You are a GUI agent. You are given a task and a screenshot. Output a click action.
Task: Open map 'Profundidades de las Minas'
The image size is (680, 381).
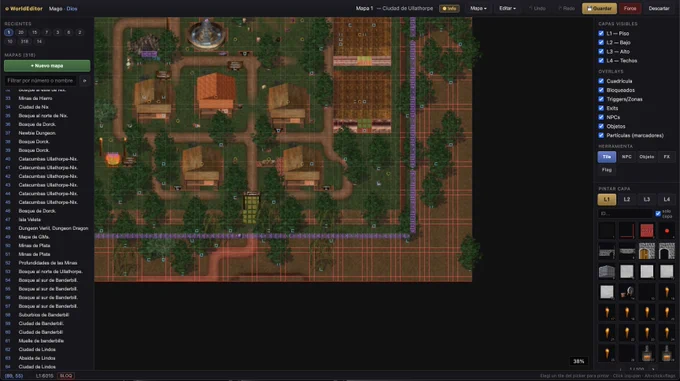tap(47, 263)
